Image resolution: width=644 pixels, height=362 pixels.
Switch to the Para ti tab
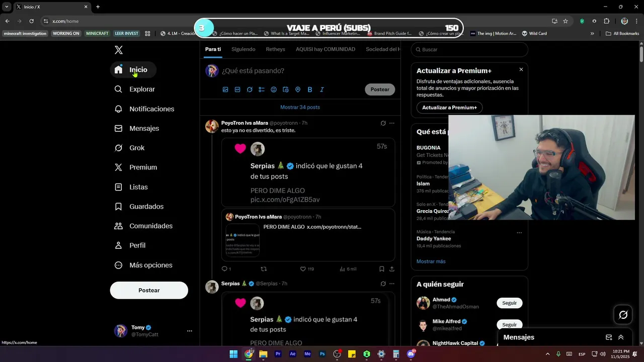(x=213, y=49)
